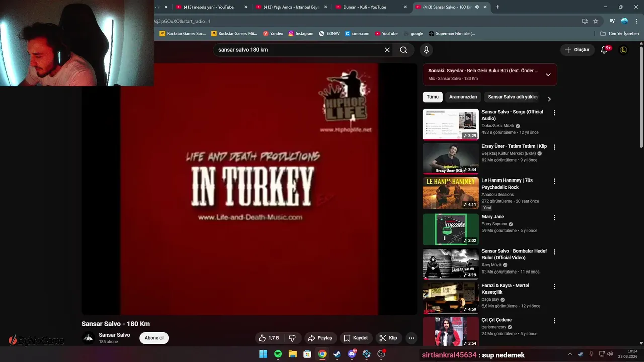
Task: Create a clip with Klip
Action: pyautogui.click(x=388, y=338)
